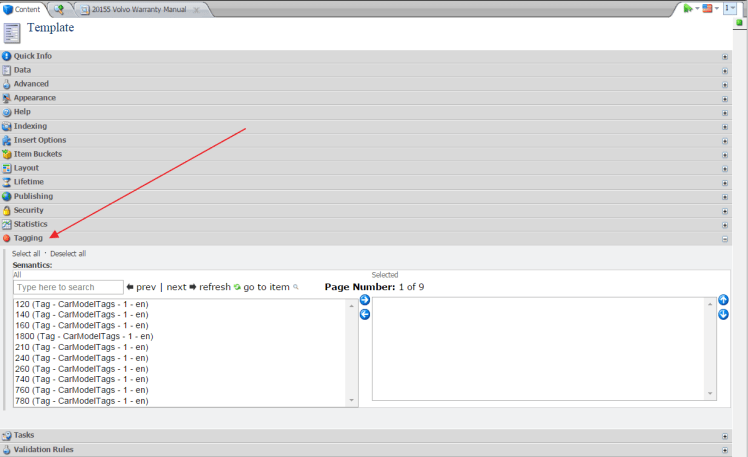The image size is (748, 457).
Task: Click the Select all link
Action: (26, 254)
